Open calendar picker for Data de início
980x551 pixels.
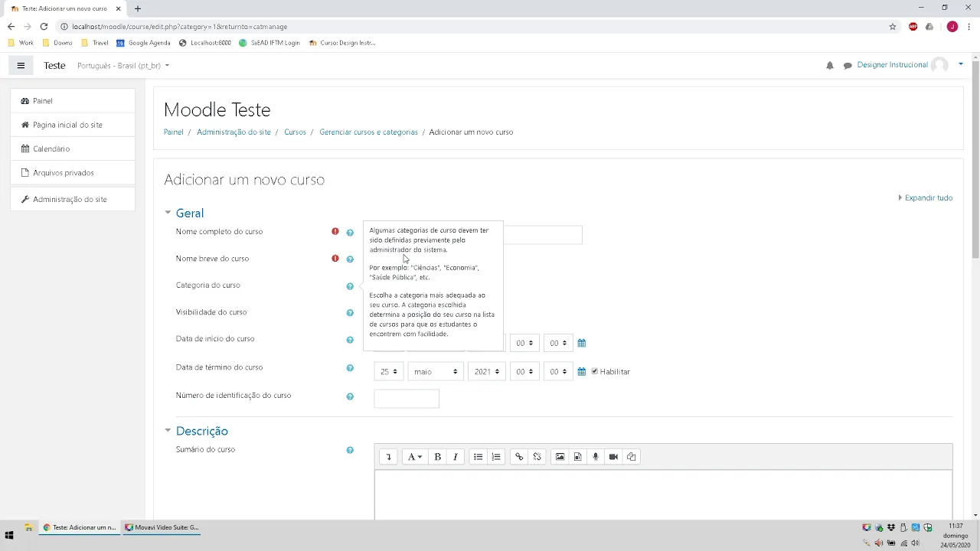pos(582,343)
